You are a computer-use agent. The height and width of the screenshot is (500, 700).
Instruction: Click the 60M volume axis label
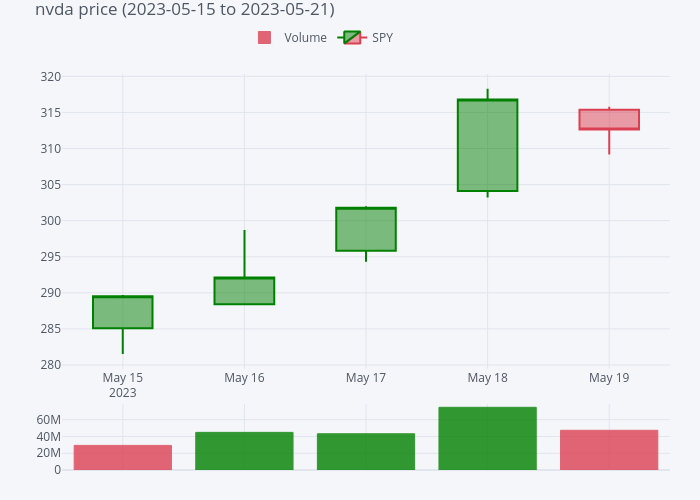48,420
